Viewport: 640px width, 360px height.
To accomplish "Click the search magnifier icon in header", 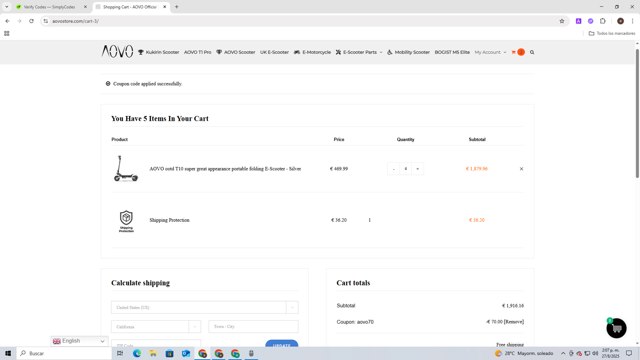I will point(532,52).
